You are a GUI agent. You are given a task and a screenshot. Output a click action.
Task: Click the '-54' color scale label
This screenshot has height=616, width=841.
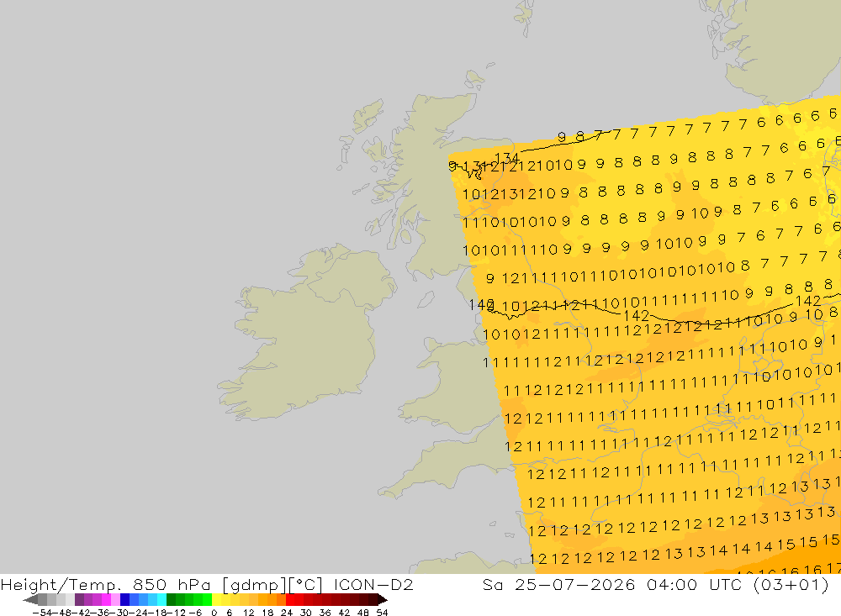coord(42,613)
